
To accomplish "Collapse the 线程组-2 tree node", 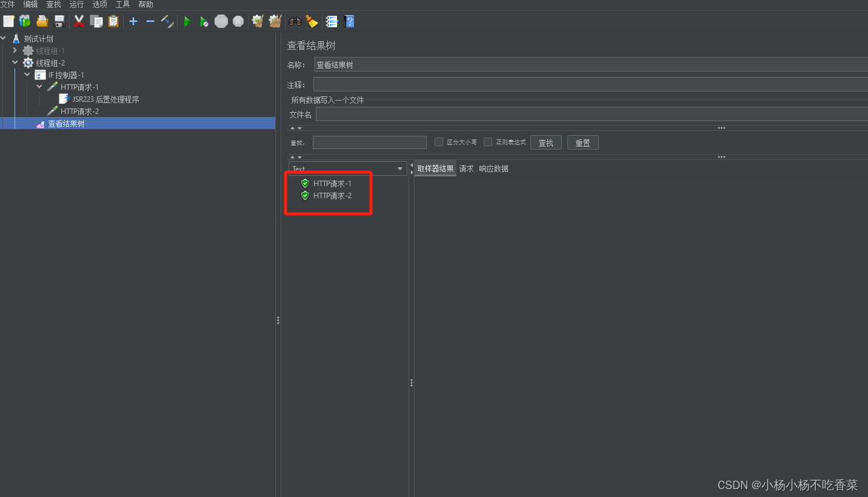I will pyautogui.click(x=15, y=62).
